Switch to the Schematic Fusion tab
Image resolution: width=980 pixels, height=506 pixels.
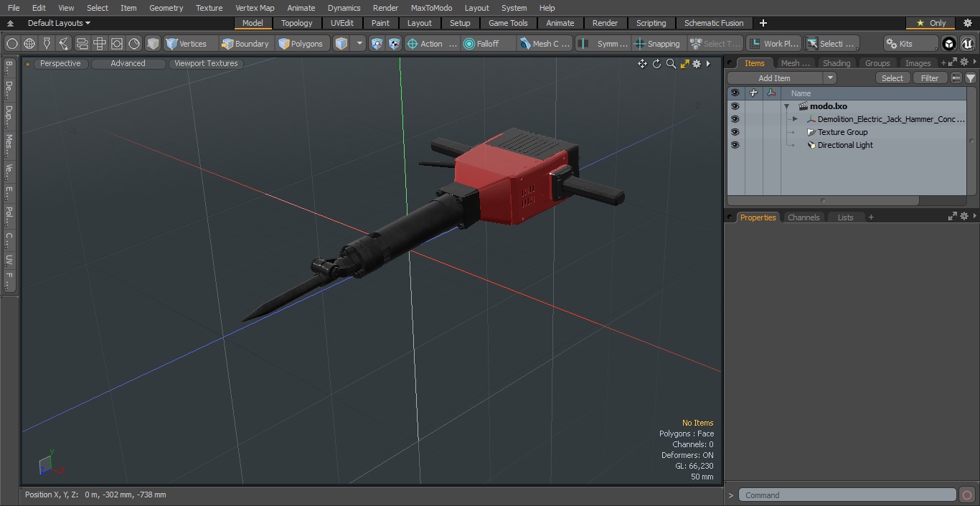(714, 23)
